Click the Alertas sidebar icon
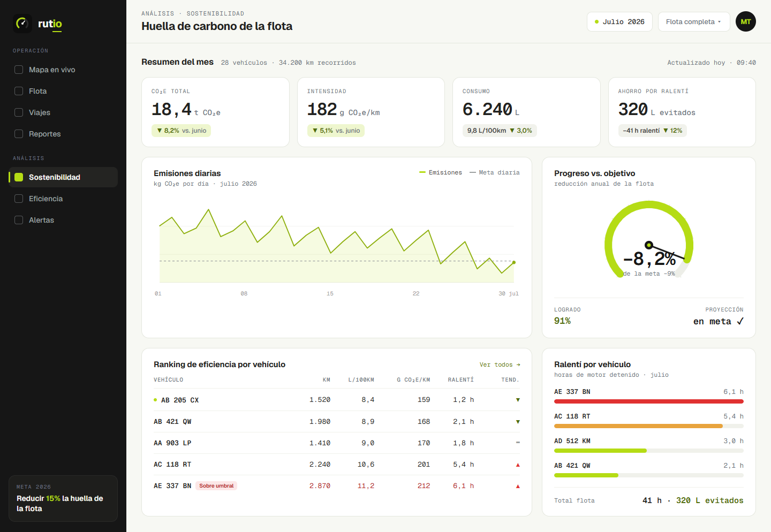Viewport: 771px width, 532px height. point(19,220)
